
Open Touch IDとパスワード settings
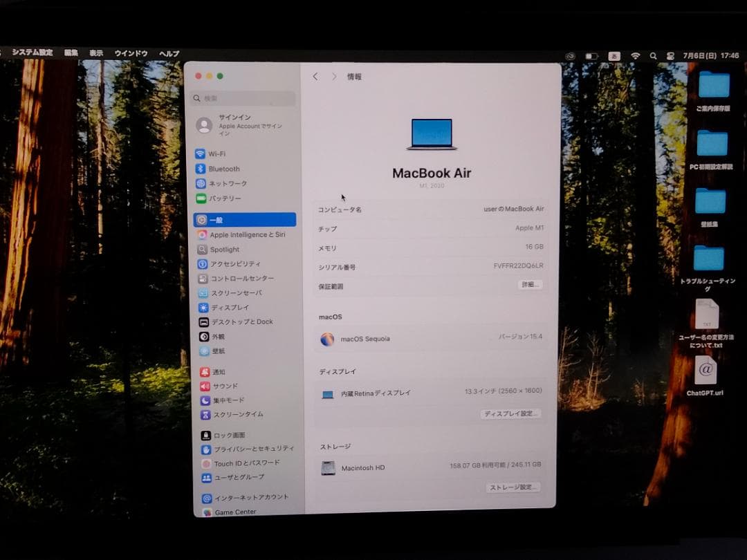(241, 463)
